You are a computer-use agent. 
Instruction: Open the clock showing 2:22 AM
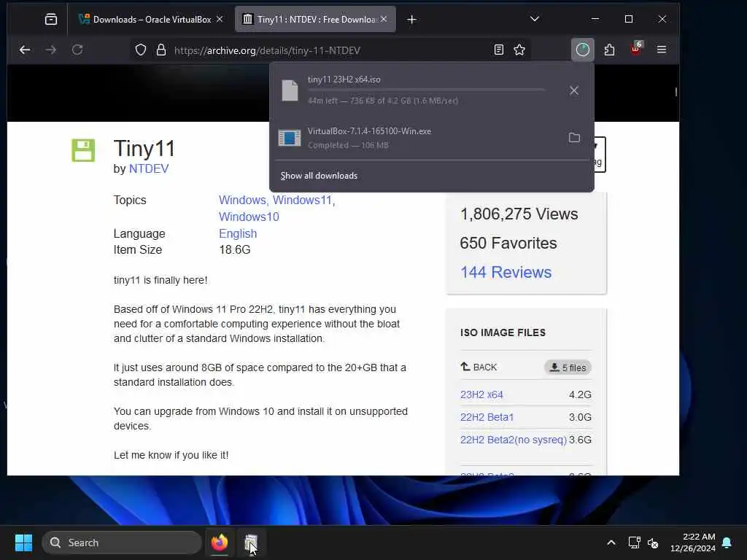point(693,542)
